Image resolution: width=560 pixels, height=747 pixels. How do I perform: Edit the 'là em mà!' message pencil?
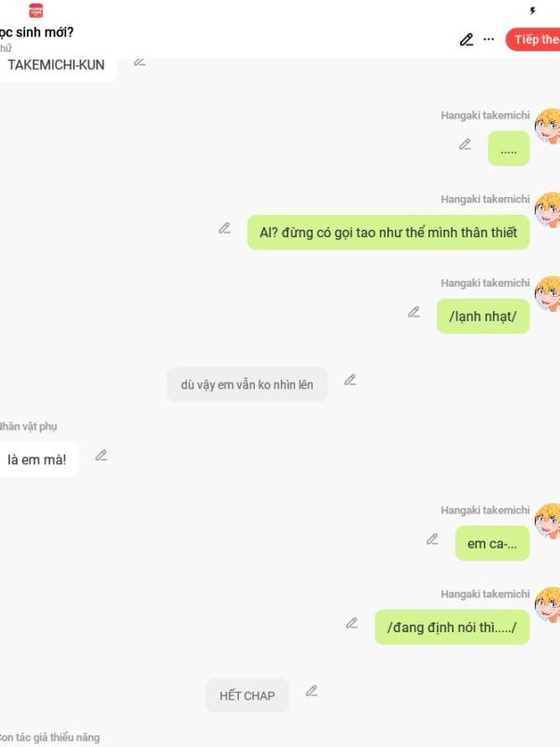101,456
